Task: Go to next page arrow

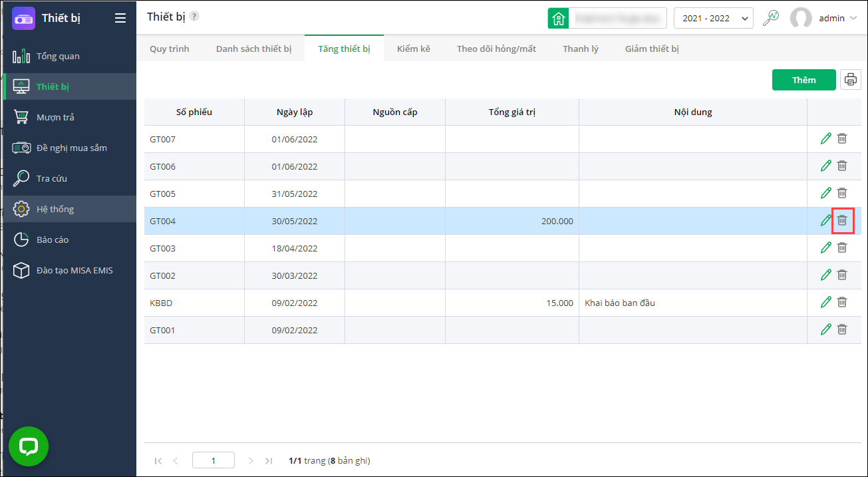Action: (251, 460)
